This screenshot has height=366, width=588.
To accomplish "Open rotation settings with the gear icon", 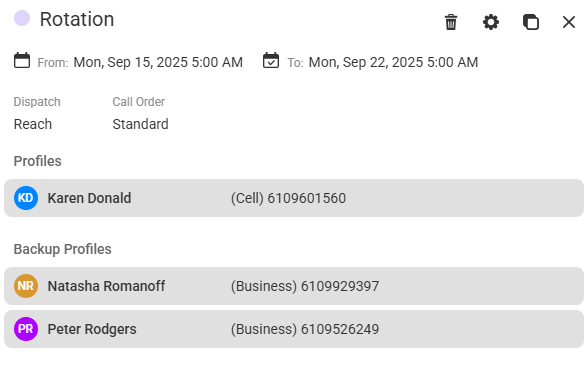I will click(491, 22).
